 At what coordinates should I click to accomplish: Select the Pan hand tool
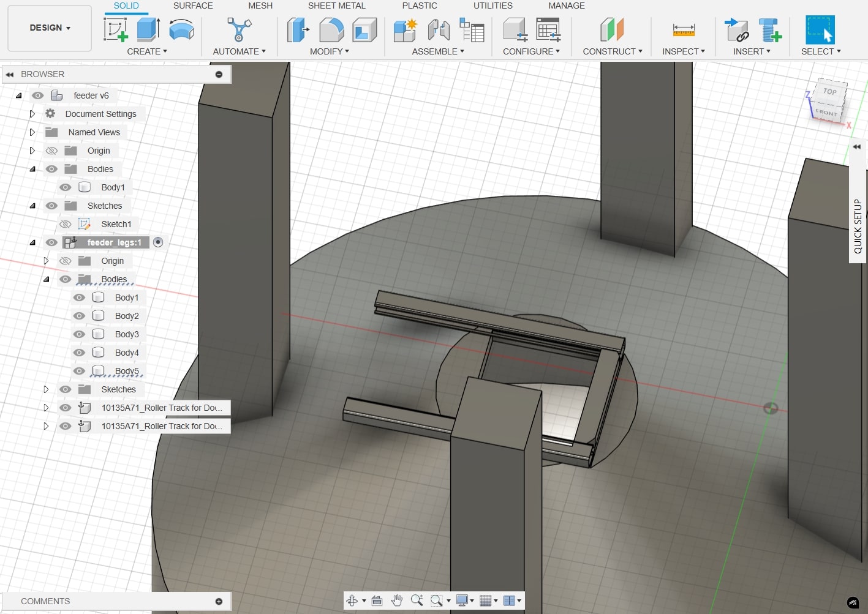tap(396, 601)
